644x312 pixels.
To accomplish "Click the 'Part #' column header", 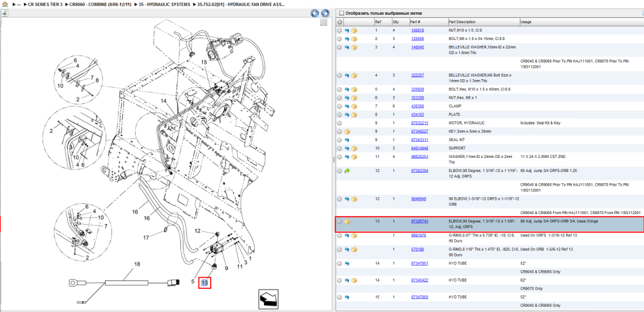I will coord(428,22).
